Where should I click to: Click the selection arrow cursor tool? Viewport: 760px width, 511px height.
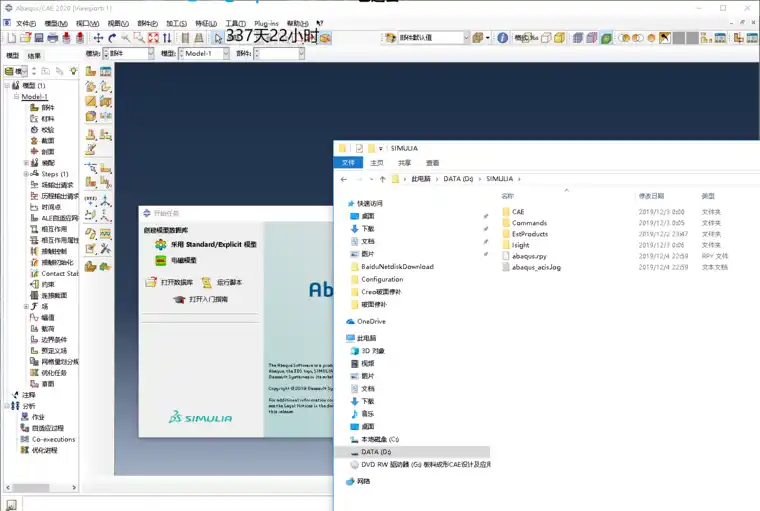tap(218, 38)
